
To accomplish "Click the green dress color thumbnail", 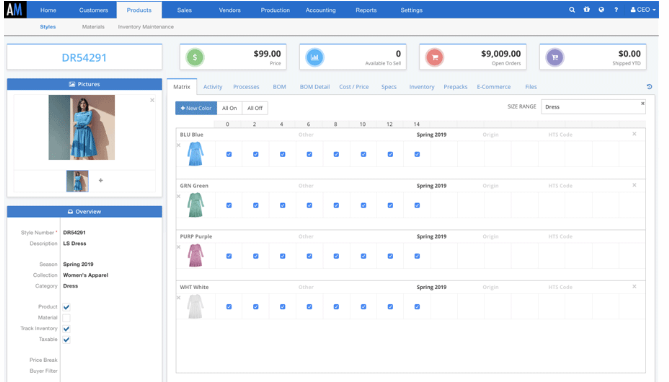I will point(195,205).
